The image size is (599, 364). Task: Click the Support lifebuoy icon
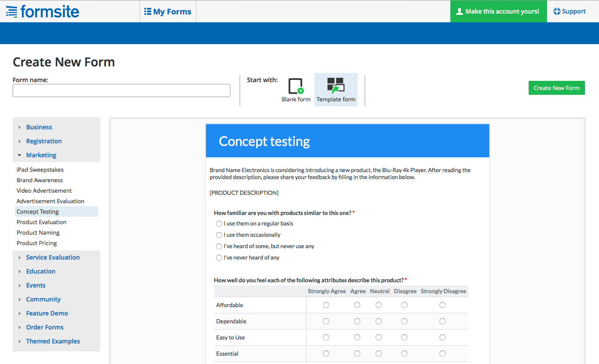tap(557, 11)
